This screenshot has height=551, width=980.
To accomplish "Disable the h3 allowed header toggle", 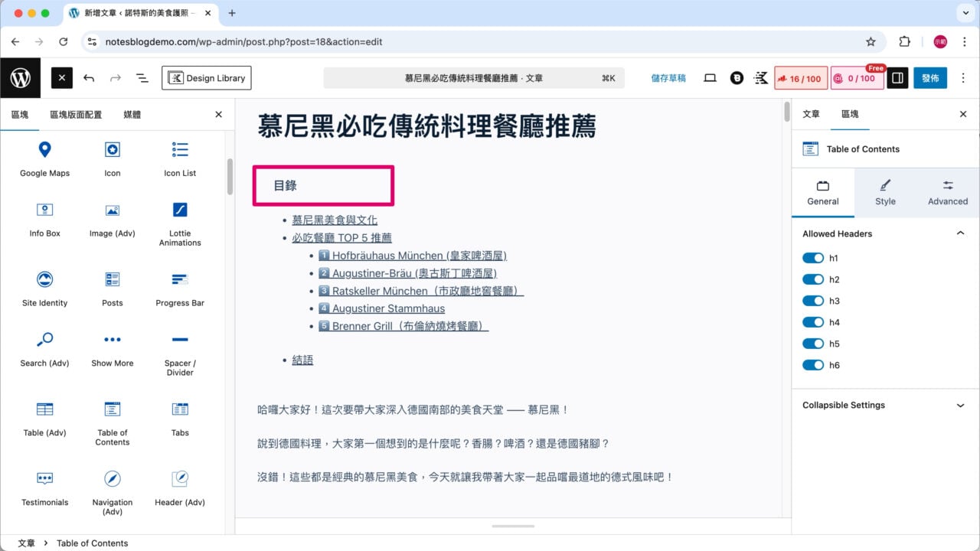I will tap(813, 301).
